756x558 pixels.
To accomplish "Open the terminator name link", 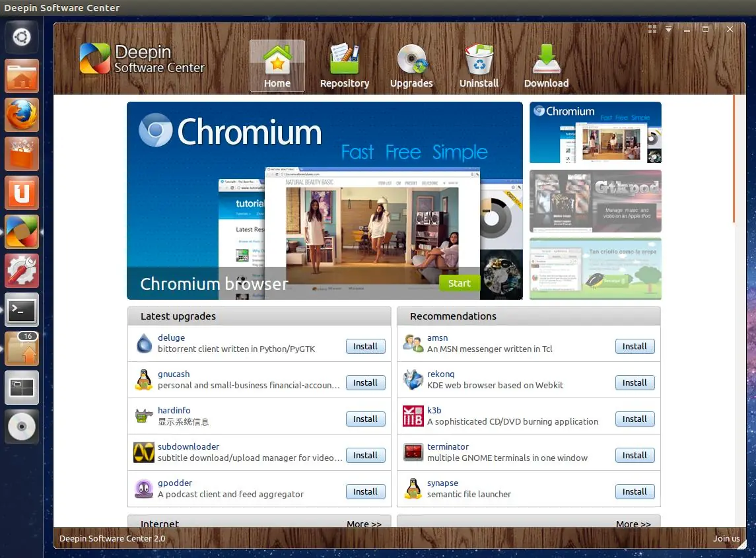I will (448, 446).
